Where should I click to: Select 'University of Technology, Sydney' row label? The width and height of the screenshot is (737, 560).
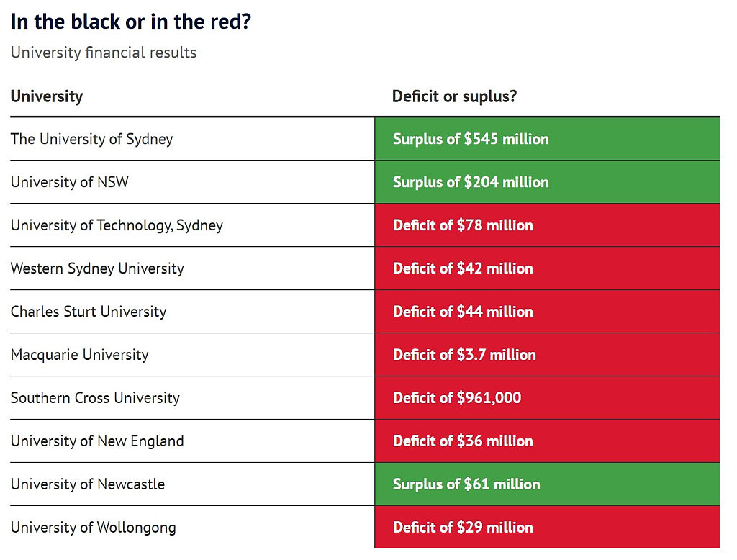coord(117,226)
